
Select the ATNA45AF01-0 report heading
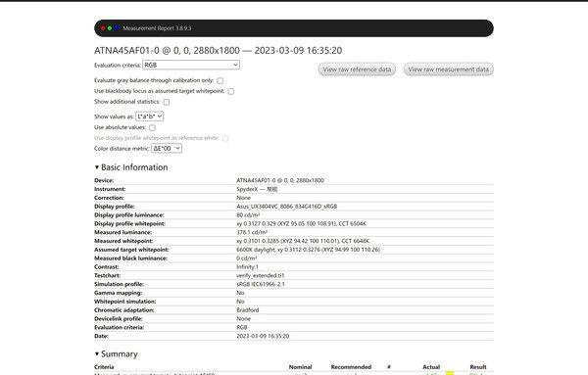(x=218, y=50)
